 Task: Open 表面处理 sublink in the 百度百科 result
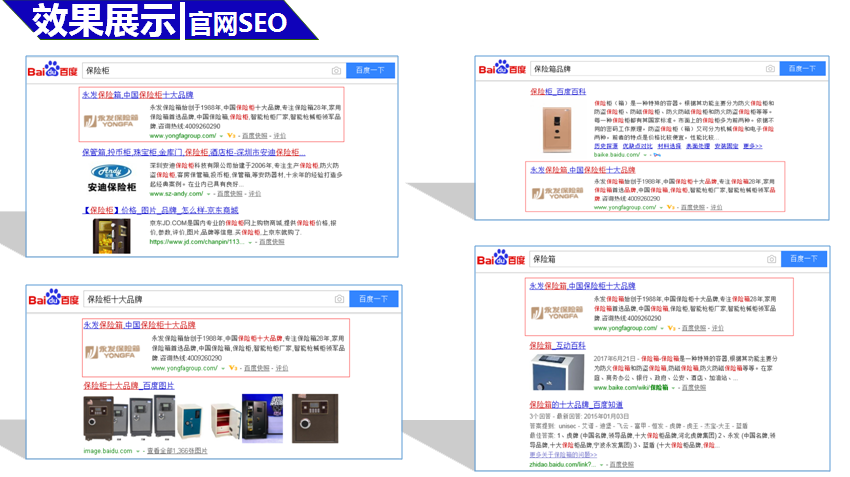(698, 146)
